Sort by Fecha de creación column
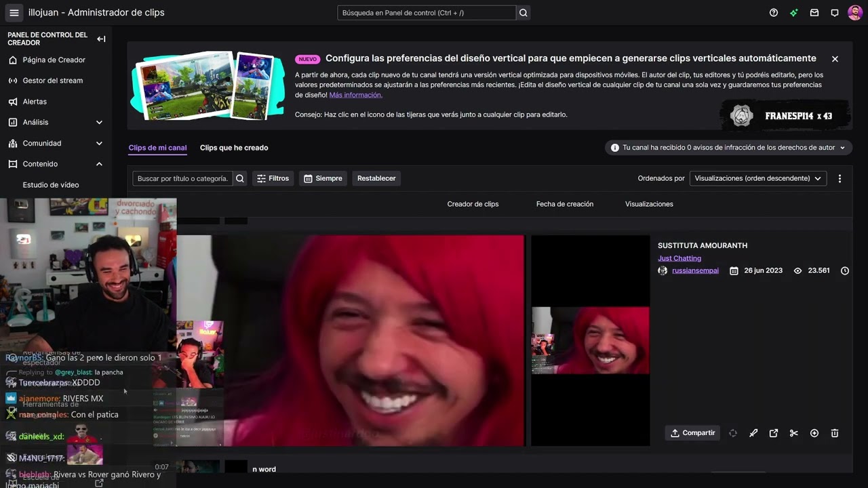 point(565,204)
